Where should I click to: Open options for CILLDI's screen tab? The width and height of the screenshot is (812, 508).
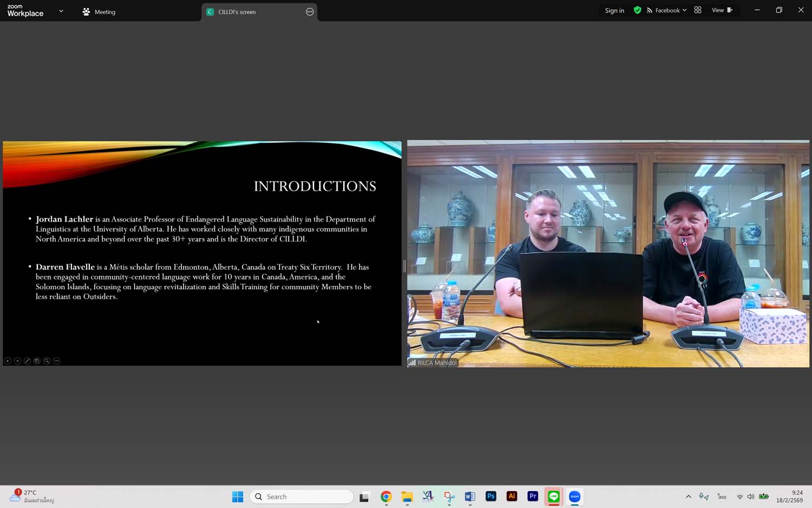(x=310, y=12)
